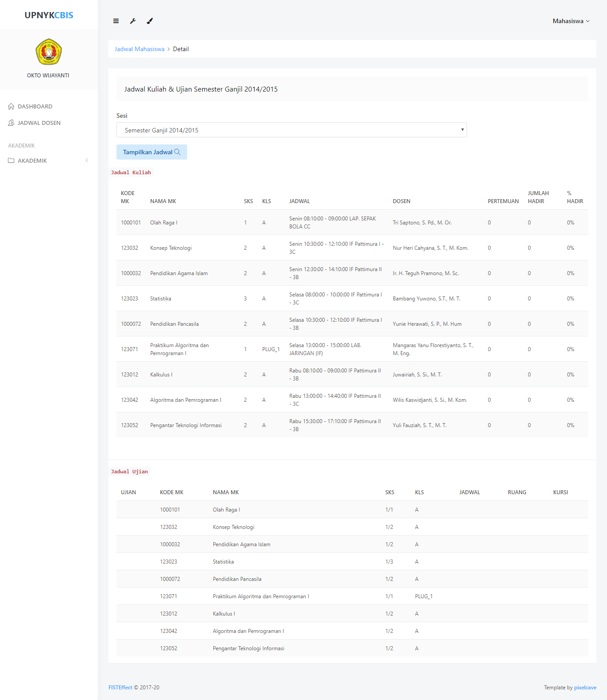Click the Jadwal Mahasiswa breadcrumb link
The width and height of the screenshot is (607, 700).
[139, 49]
